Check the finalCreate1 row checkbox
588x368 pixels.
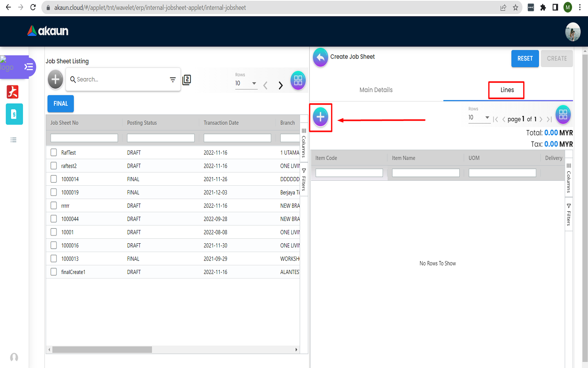[x=53, y=272]
